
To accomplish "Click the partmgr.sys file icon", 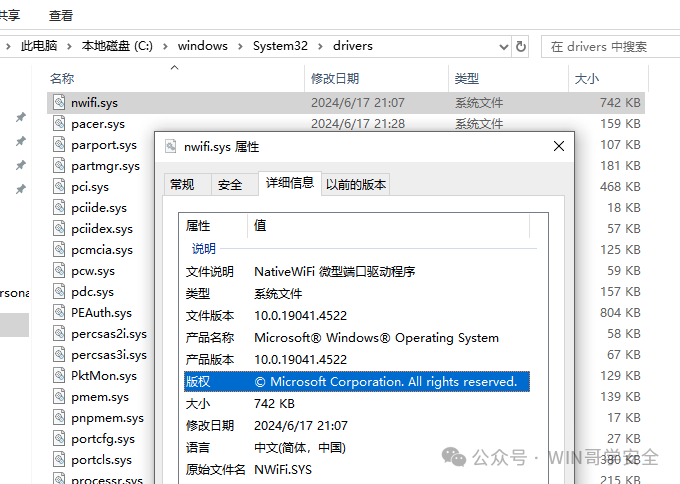I will coord(59,166).
